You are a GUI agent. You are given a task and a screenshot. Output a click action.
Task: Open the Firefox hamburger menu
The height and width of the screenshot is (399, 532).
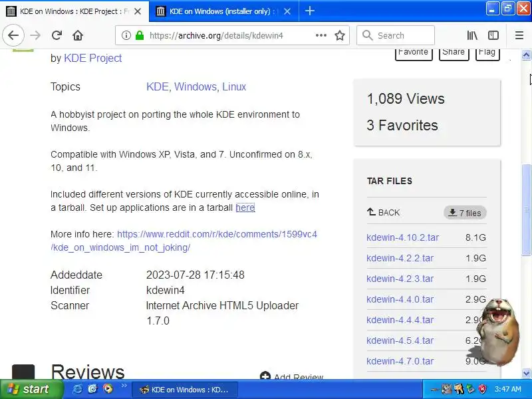click(519, 35)
